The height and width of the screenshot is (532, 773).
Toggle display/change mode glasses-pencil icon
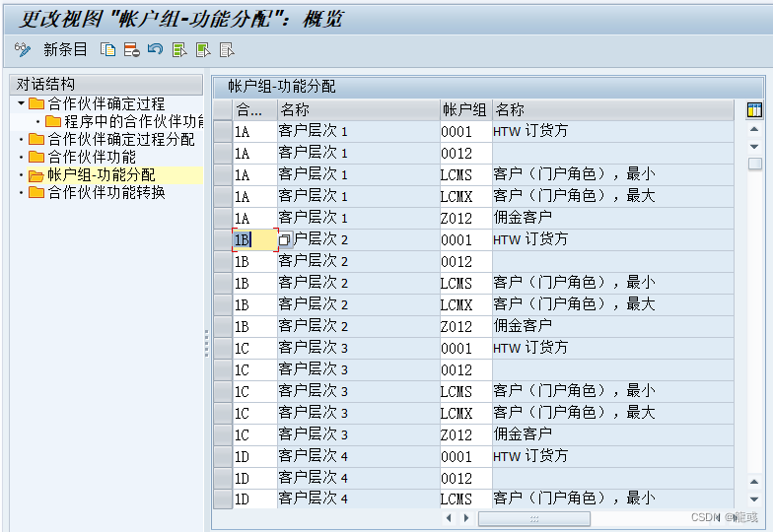click(x=23, y=49)
